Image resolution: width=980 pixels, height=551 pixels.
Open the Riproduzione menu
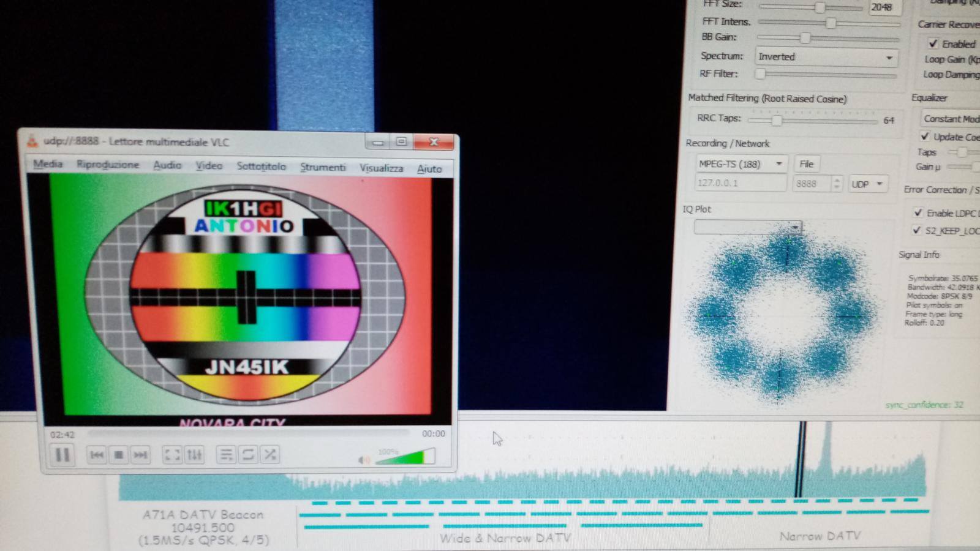click(108, 165)
